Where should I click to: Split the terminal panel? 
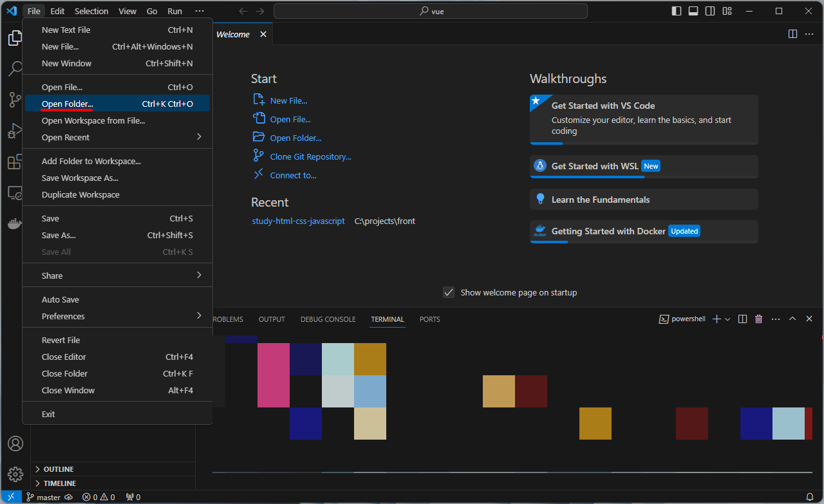coord(742,319)
